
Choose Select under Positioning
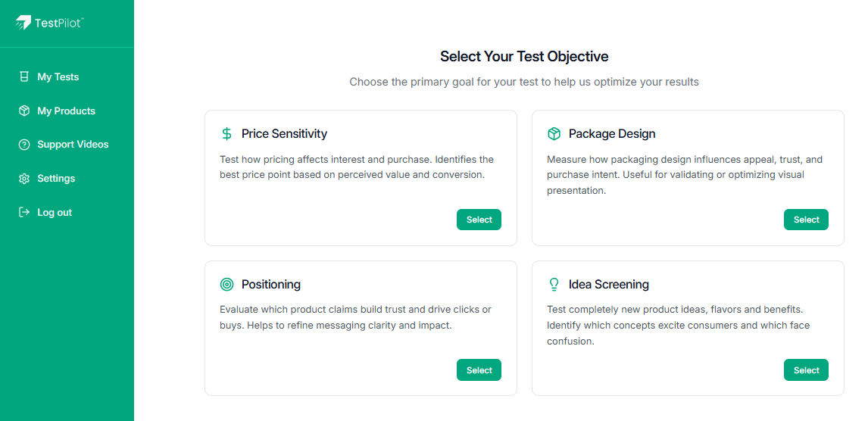point(479,370)
